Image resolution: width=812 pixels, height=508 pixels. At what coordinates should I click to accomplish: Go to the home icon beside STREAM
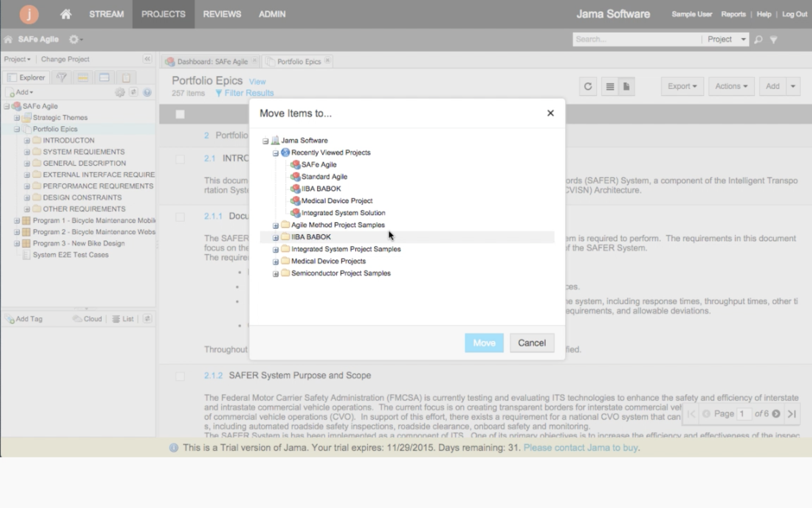[66, 14]
